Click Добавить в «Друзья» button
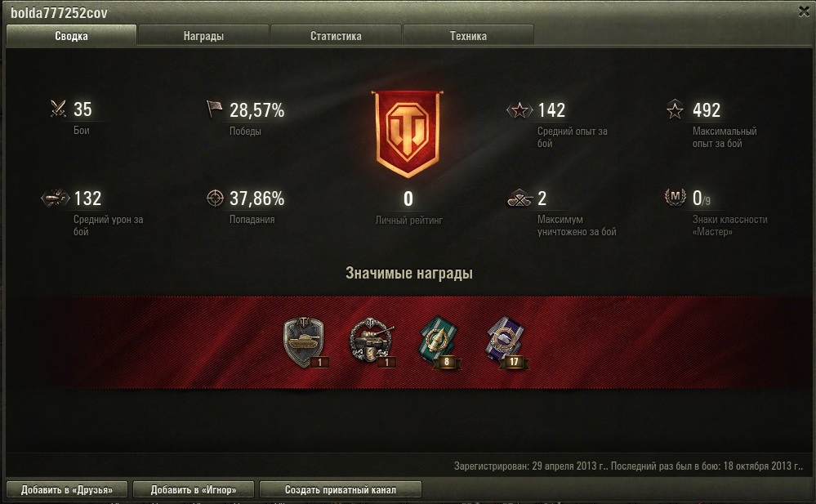Viewport: 816px width, 504px height. pyautogui.click(x=67, y=489)
